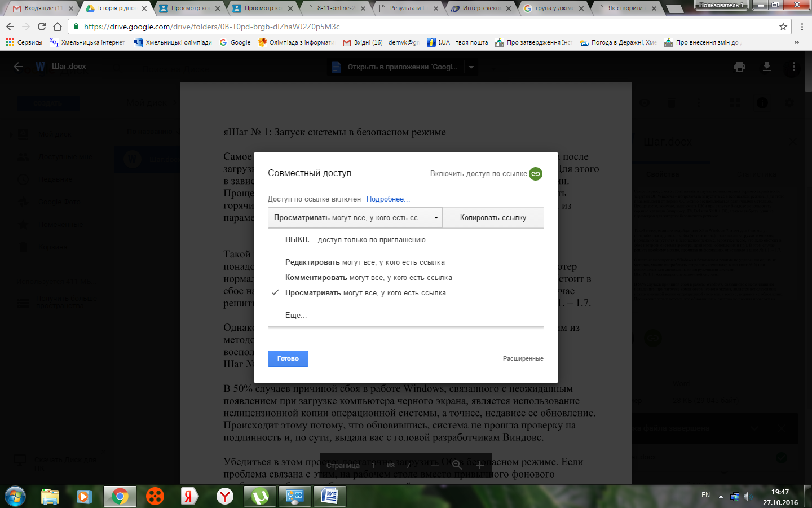Open the Word taskbar icon

(x=330, y=496)
